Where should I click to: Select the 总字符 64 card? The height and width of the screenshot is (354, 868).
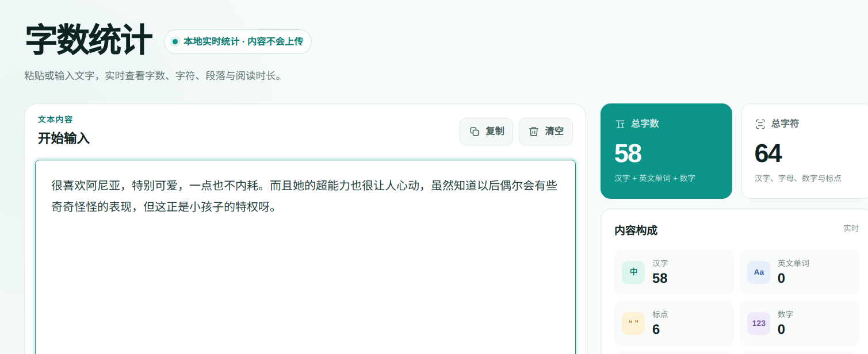(804, 151)
